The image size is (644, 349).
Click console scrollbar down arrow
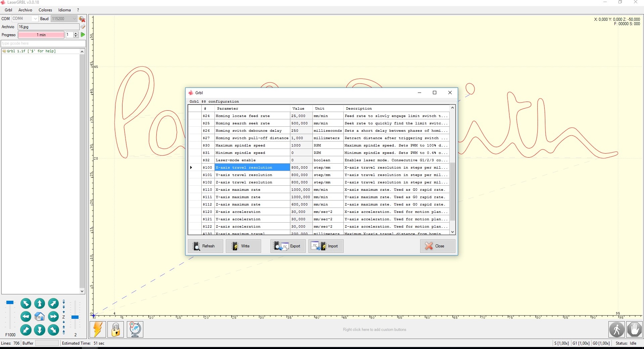click(82, 291)
